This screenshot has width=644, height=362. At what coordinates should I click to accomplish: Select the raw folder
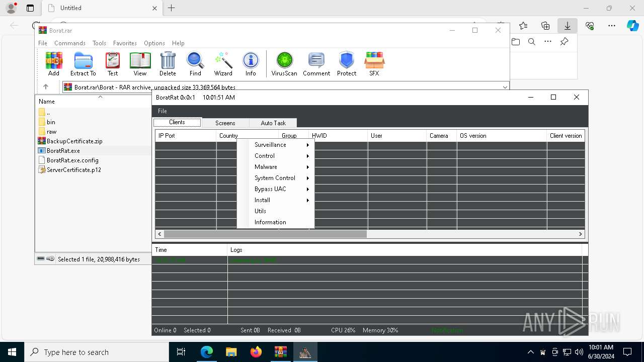51,132
